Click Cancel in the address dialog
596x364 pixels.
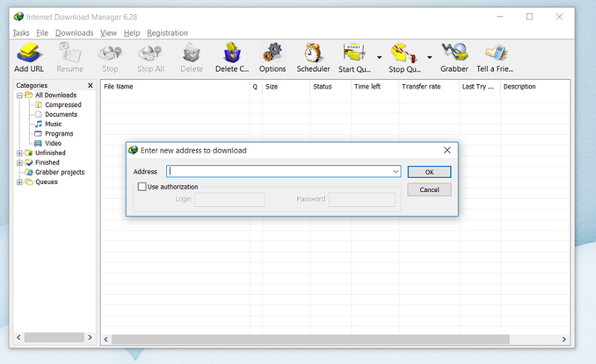tap(429, 190)
